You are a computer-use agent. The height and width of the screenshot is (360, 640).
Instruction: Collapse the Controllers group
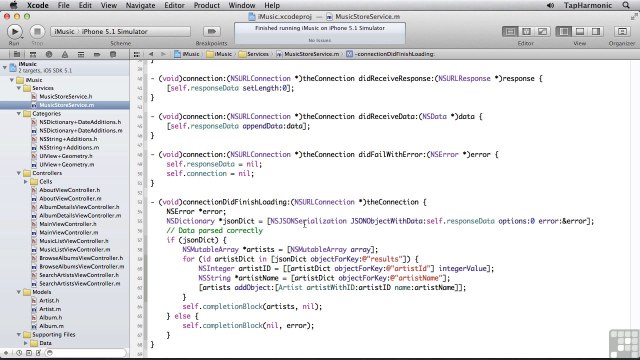(x=19, y=173)
